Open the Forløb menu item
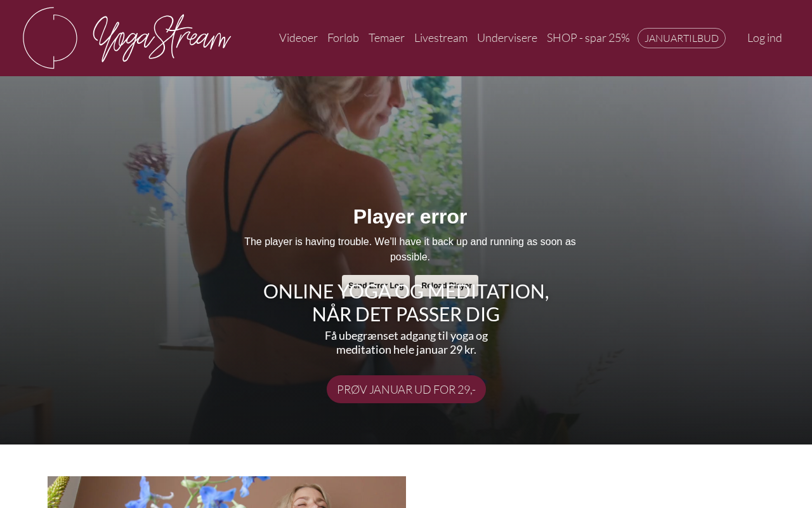The height and width of the screenshot is (508, 812). coord(343,38)
